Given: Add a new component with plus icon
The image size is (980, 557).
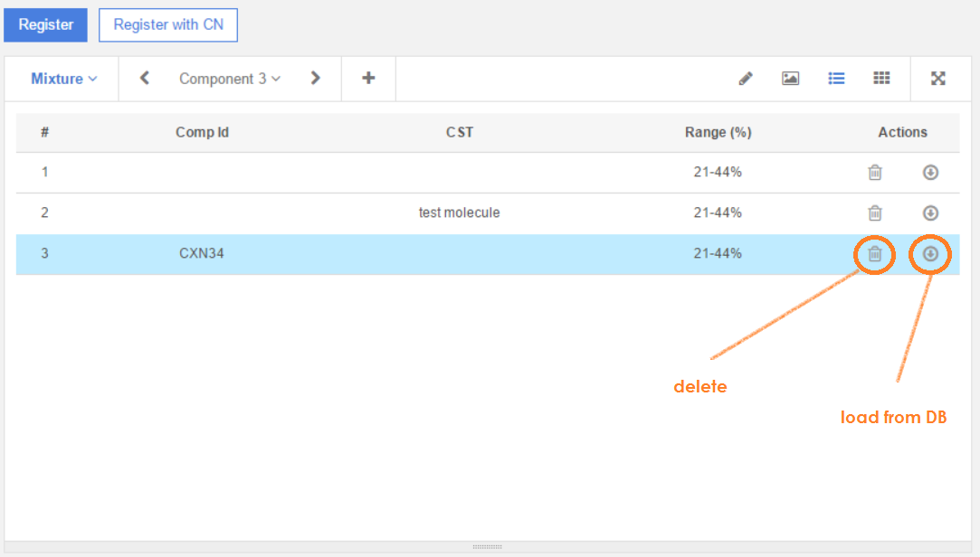Looking at the screenshot, I should pos(368,79).
